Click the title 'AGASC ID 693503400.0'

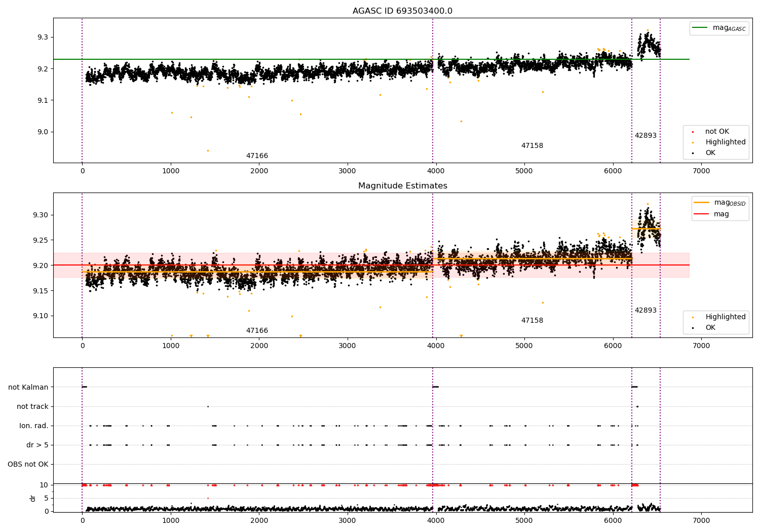[x=402, y=11]
